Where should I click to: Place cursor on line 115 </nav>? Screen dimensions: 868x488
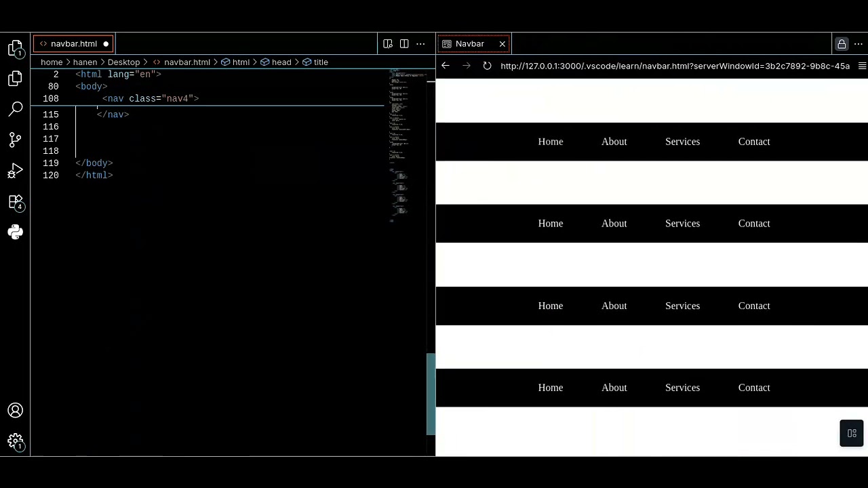pyautogui.click(x=113, y=115)
